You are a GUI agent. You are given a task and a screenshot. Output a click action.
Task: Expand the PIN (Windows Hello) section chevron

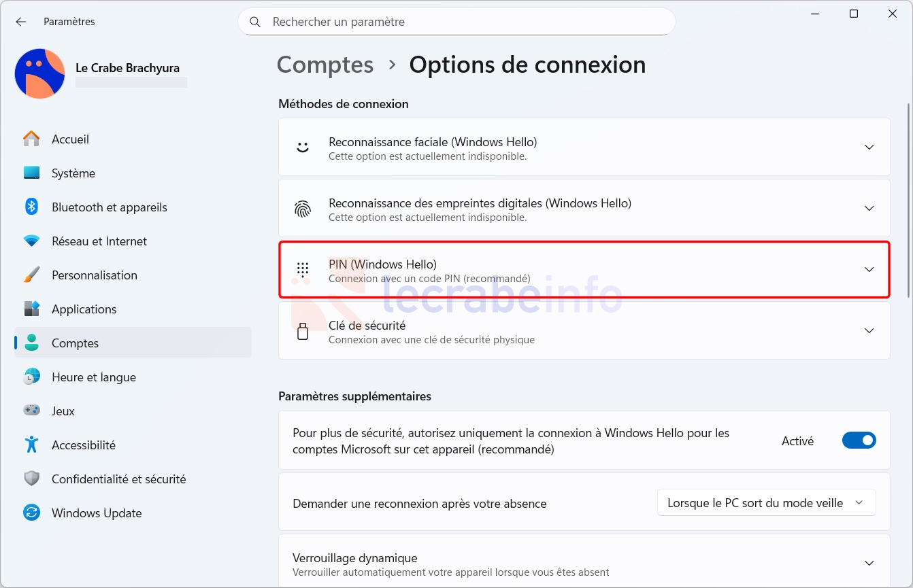point(869,269)
